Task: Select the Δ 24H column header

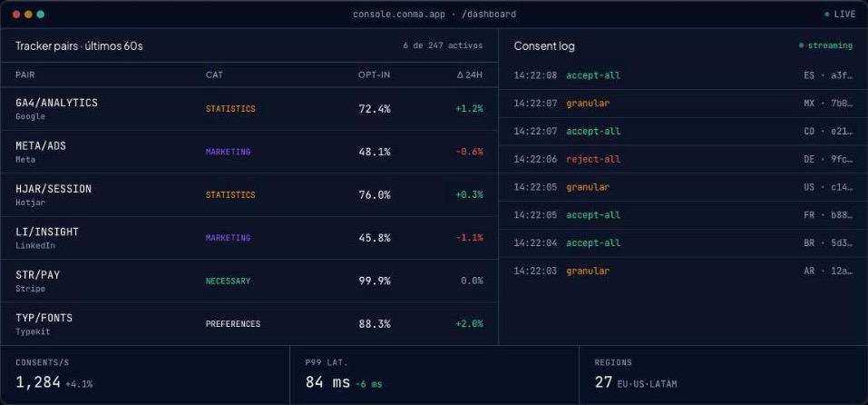Action: [x=470, y=74]
